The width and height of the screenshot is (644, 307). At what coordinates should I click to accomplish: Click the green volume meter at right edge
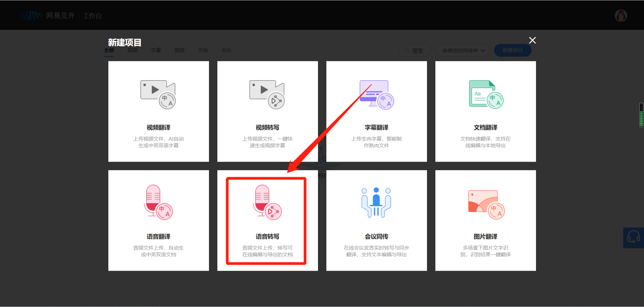pos(641,115)
